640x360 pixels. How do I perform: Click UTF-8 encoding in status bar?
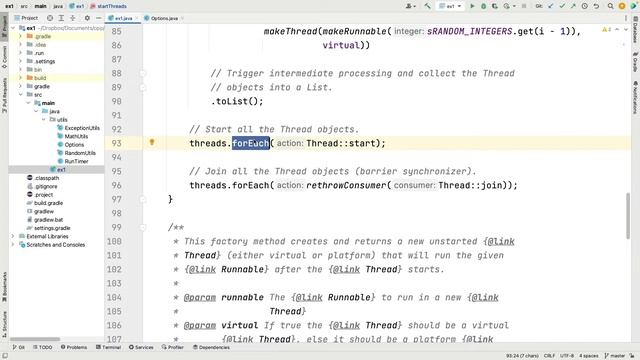(567, 356)
